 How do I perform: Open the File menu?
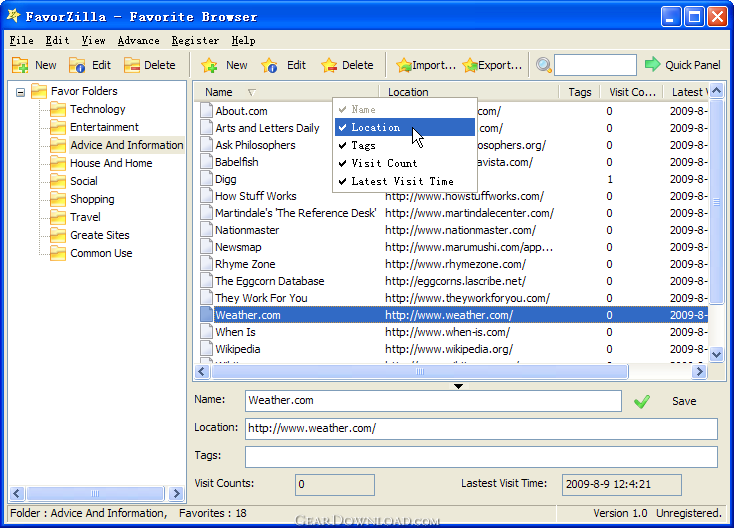pos(22,41)
